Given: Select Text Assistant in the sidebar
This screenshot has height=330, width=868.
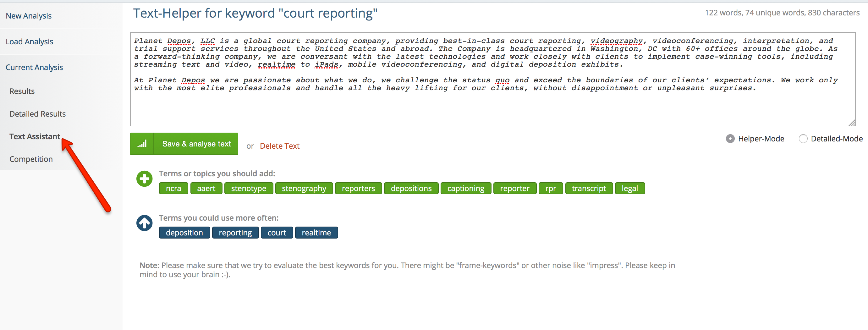Looking at the screenshot, I should [x=35, y=136].
